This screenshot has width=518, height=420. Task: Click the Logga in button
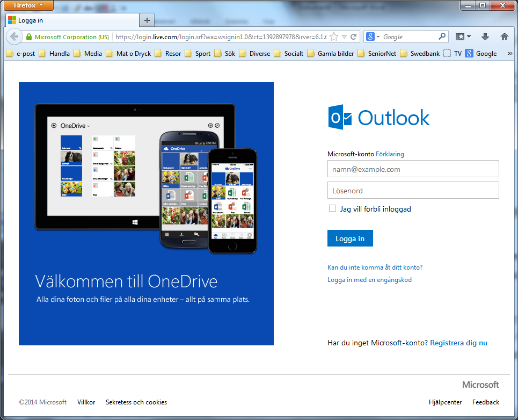(350, 238)
